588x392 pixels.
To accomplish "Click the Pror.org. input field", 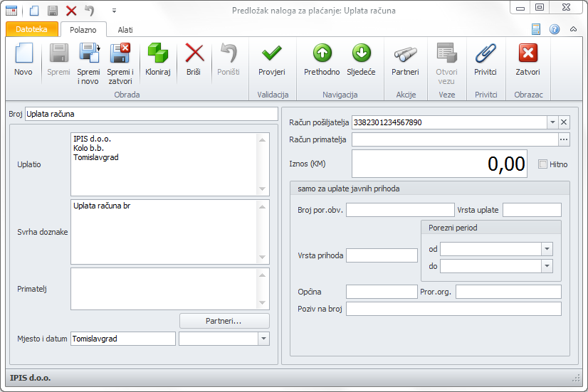I will click(x=508, y=292).
